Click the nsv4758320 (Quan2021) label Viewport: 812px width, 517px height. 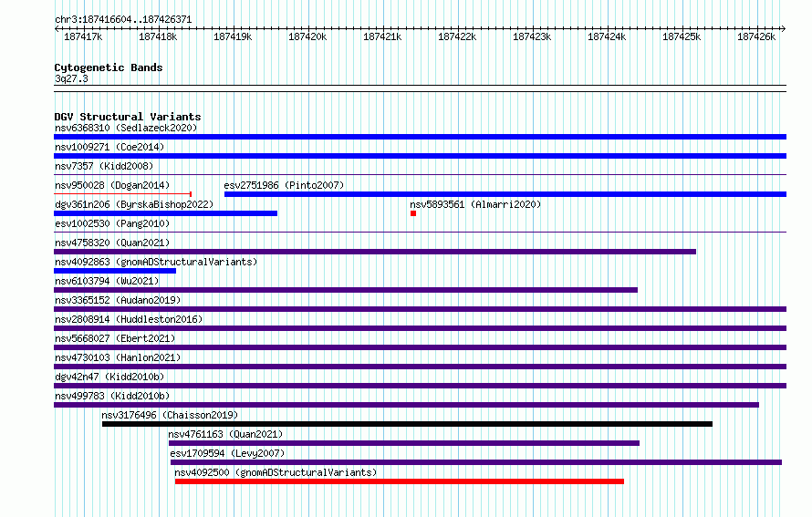pos(112,243)
